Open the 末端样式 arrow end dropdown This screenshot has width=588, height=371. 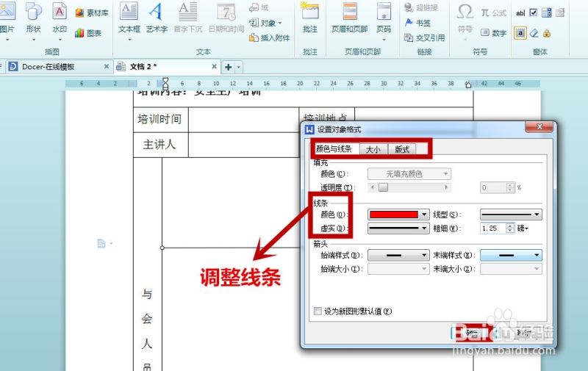(x=511, y=256)
